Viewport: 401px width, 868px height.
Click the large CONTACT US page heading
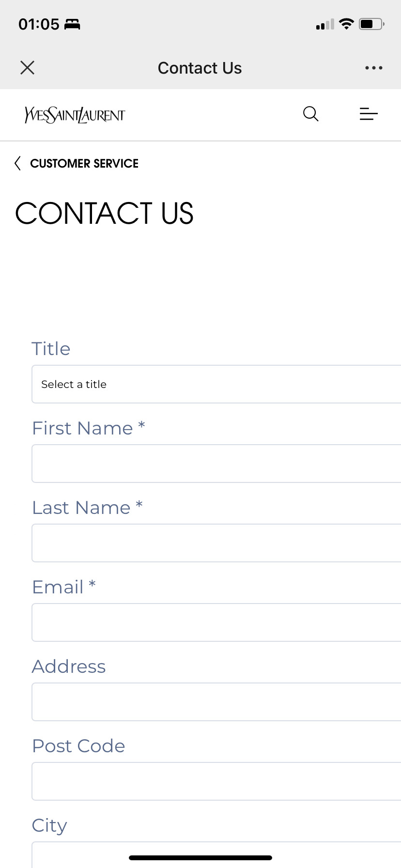pyautogui.click(x=105, y=214)
